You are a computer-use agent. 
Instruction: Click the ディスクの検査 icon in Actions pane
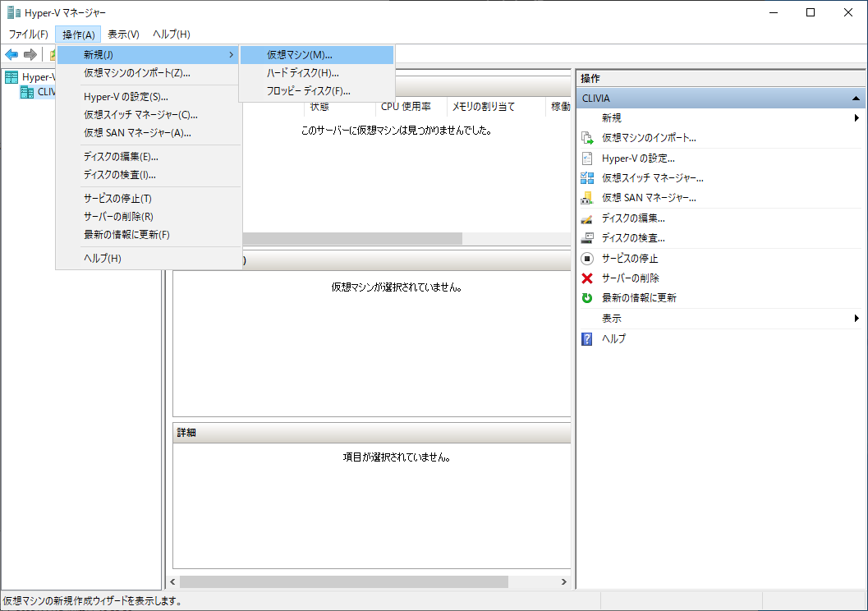587,238
